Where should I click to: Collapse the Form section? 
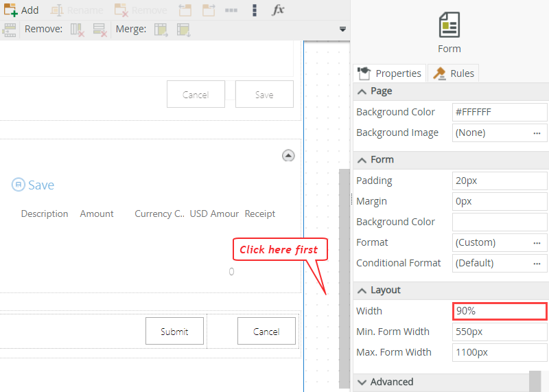[362, 160]
